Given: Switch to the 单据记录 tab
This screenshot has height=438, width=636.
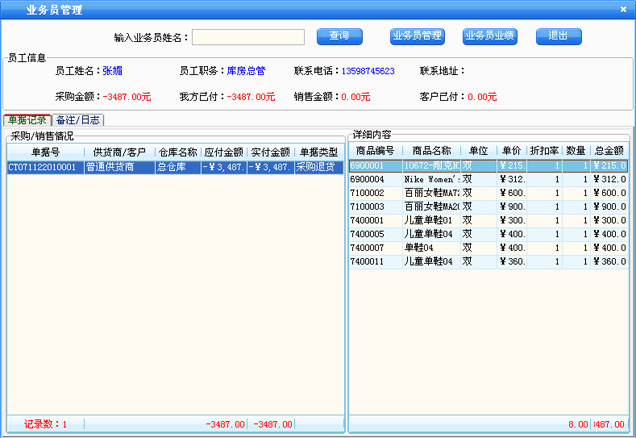Looking at the screenshot, I should tap(27, 120).
